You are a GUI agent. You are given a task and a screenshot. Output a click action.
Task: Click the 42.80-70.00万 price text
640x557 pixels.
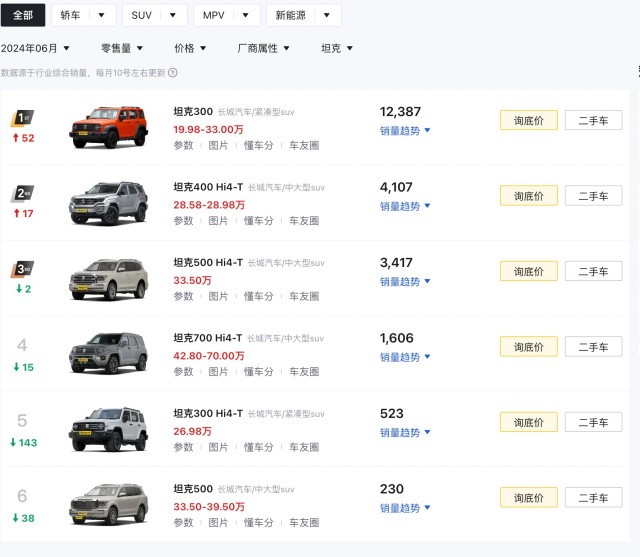(209, 356)
